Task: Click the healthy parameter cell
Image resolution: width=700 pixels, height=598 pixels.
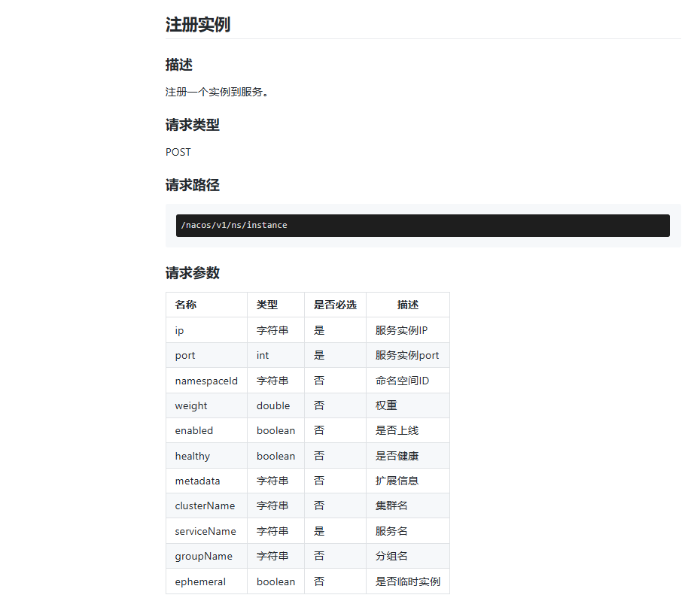Action: pos(206,456)
